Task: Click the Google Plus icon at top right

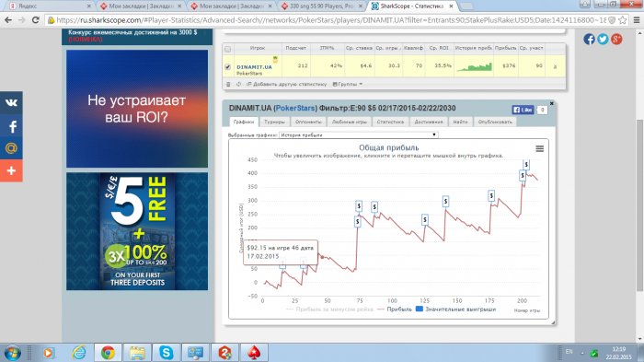Action: [616, 39]
